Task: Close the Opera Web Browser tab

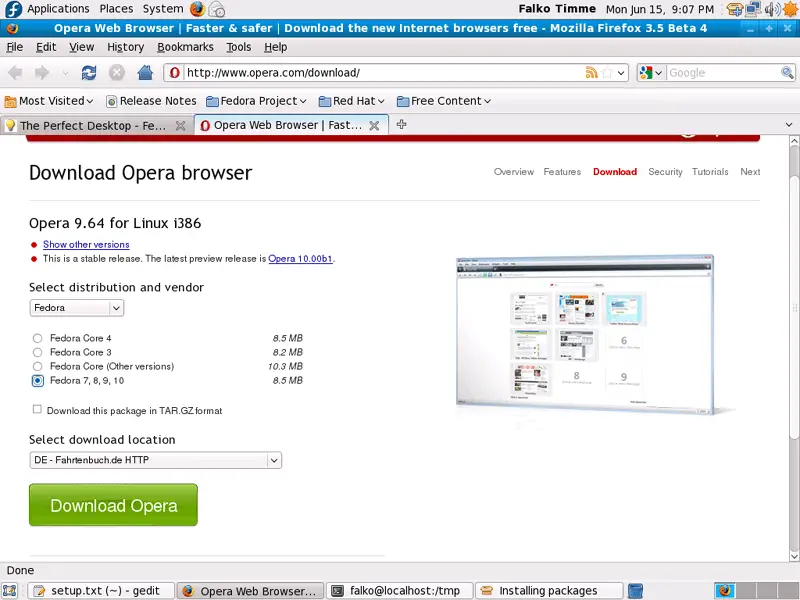Action: (374, 126)
